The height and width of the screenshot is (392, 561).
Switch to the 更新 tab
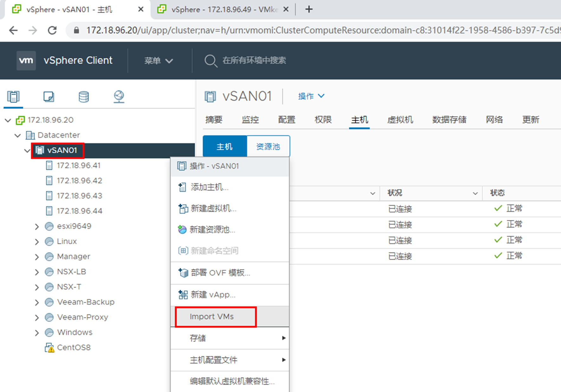pyautogui.click(x=531, y=120)
